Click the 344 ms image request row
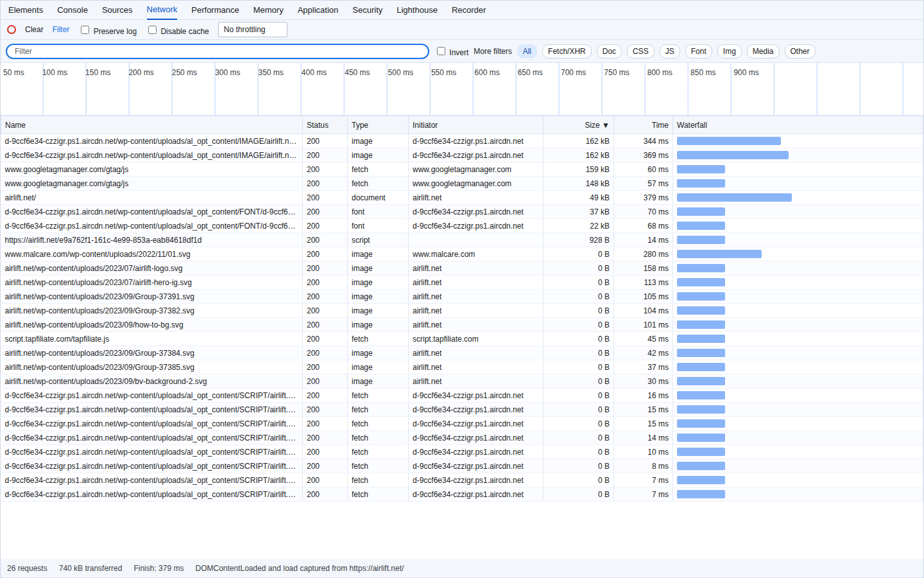Viewport: 924px width, 578px height. (461, 141)
